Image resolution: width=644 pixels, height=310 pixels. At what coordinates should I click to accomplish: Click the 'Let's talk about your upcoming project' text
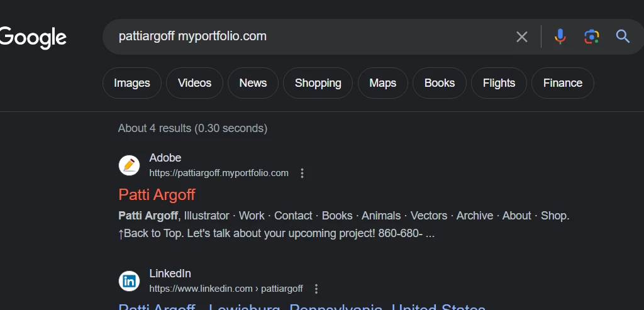click(281, 234)
